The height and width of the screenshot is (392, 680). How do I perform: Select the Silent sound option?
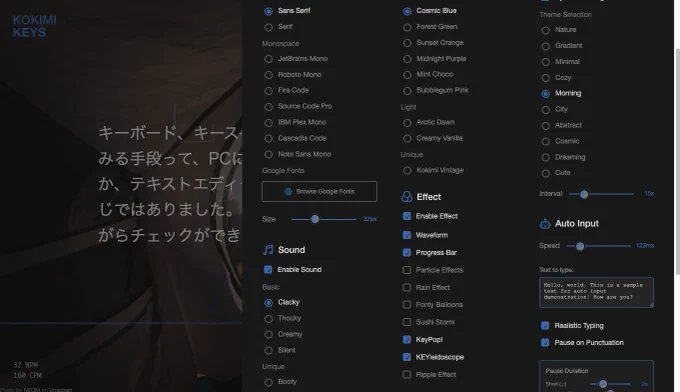[x=268, y=350]
